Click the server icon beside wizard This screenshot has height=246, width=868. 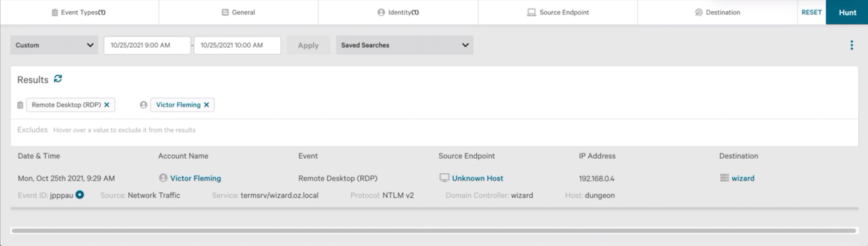pyautogui.click(x=724, y=178)
